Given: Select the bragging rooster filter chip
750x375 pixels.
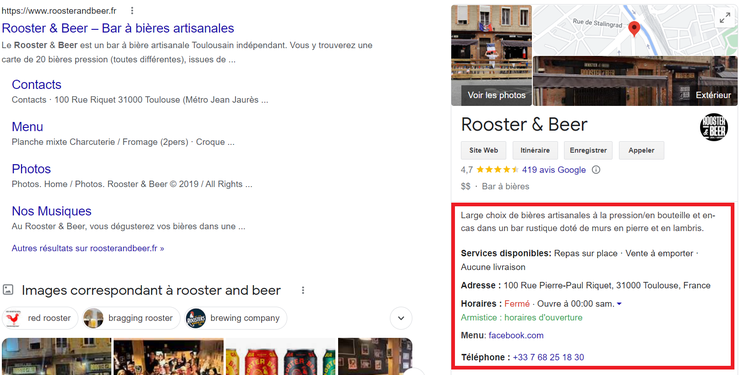Looking at the screenshot, I should (x=131, y=318).
